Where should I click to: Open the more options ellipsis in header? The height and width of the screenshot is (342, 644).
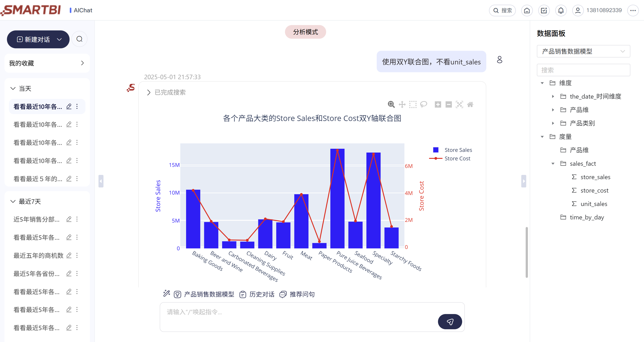pyautogui.click(x=633, y=11)
